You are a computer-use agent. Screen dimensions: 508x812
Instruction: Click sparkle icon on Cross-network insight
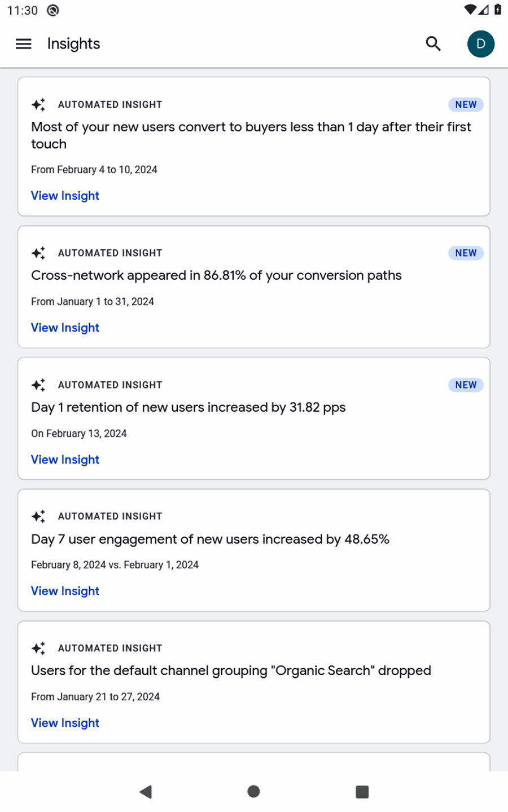pyautogui.click(x=38, y=253)
